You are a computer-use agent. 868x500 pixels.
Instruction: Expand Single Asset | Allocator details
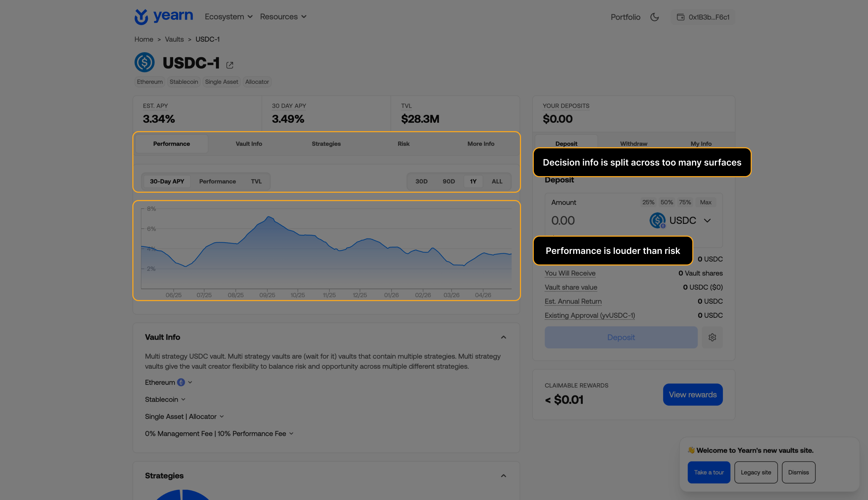pos(185,417)
